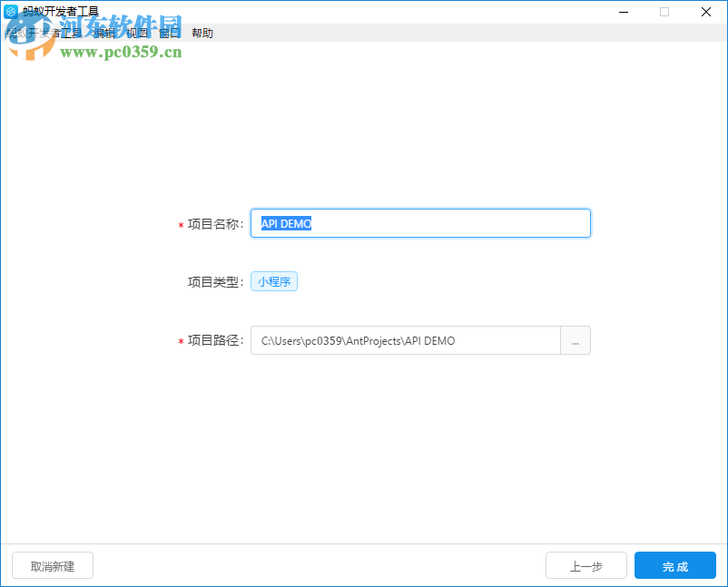This screenshot has width=728, height=587.
Task: Open the project path browse button
Action: click(x=576, y=340)
